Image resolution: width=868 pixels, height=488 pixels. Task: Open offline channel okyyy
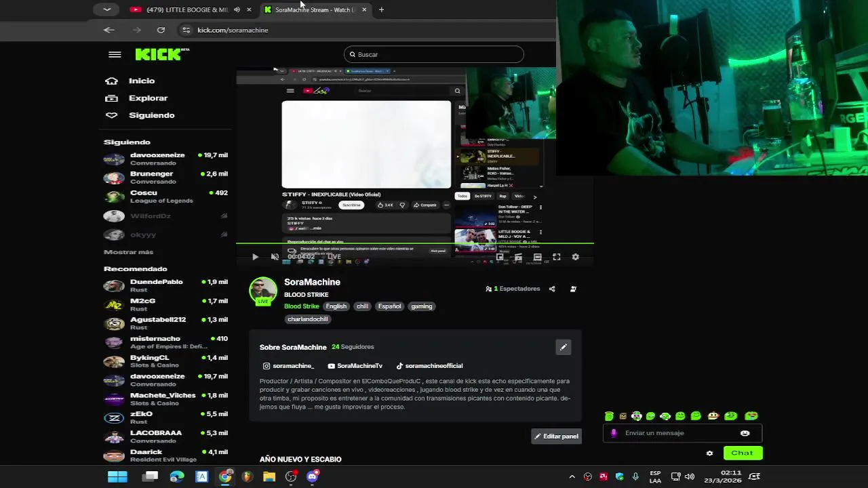[165, 235]
